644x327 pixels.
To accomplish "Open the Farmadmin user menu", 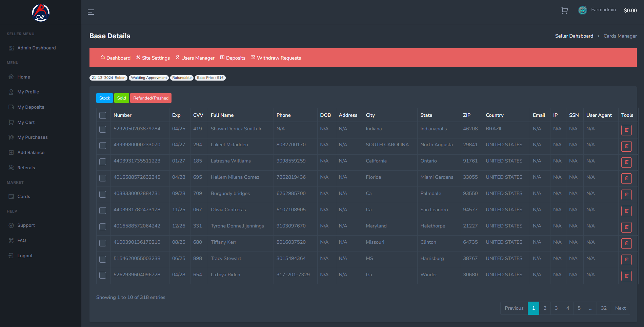I will coord(603,10).
